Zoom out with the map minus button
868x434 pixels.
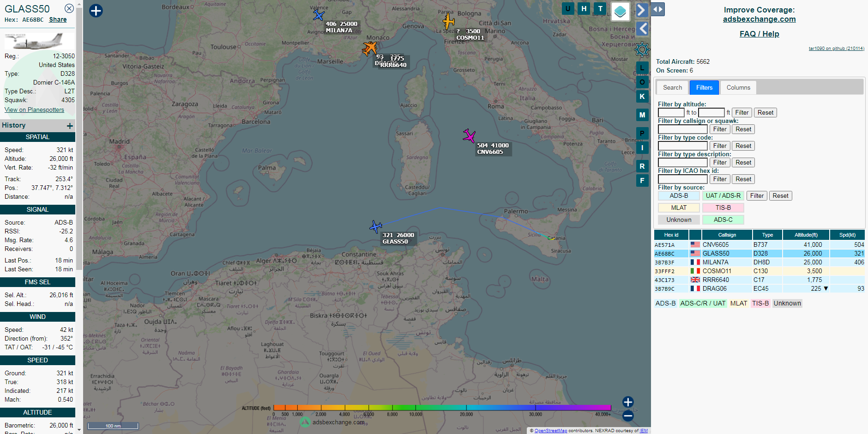point(628,416)
